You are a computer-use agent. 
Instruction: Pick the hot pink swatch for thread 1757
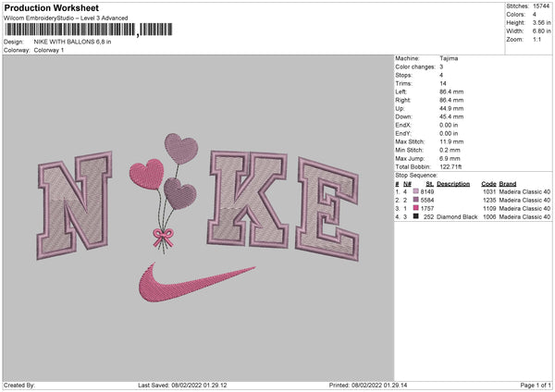click(x=416, y=208)
